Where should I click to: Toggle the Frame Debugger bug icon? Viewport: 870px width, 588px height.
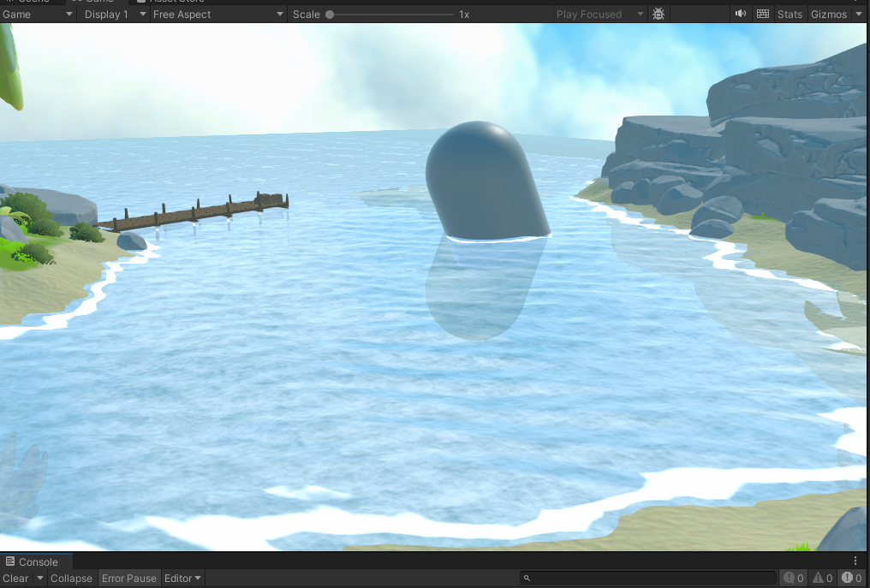(x=658, y=14)
